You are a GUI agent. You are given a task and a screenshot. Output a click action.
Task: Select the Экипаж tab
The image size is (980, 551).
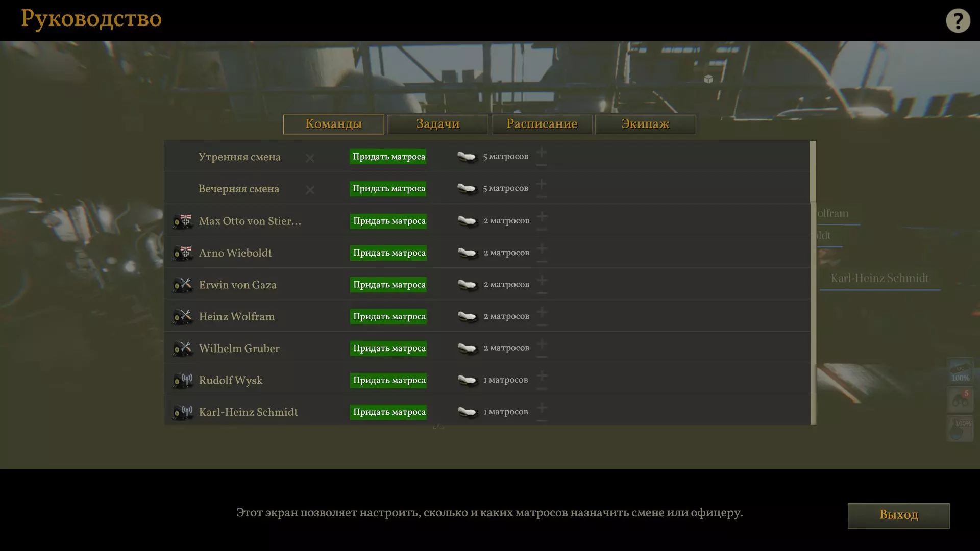click(x=645, y=124)
